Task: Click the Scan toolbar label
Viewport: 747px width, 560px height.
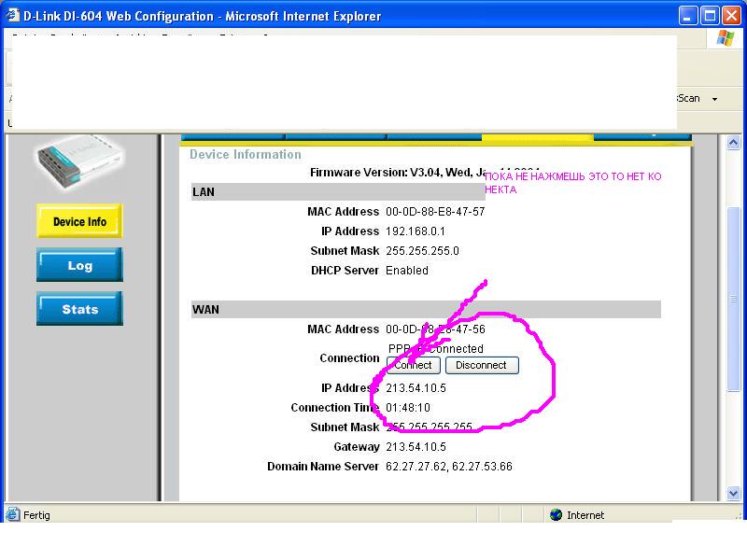Action: tap(688, 98)
